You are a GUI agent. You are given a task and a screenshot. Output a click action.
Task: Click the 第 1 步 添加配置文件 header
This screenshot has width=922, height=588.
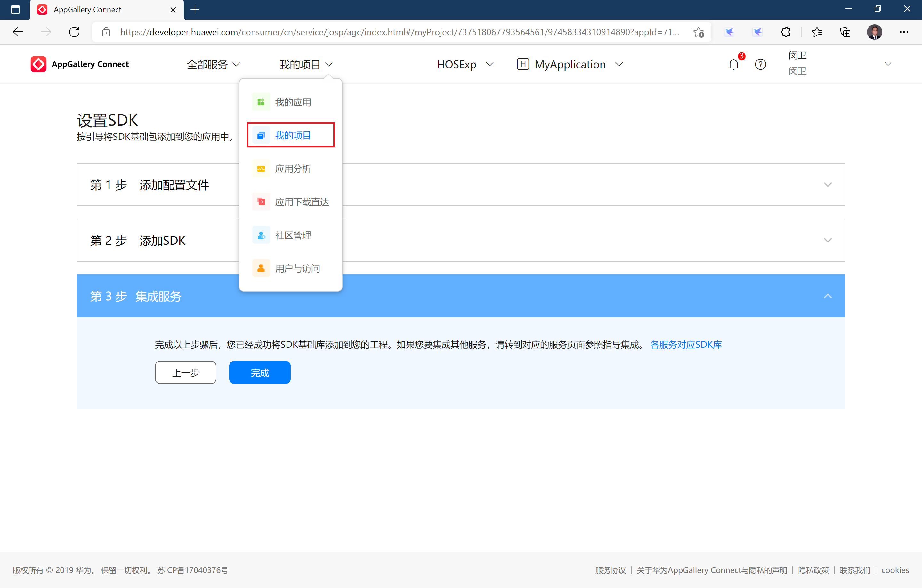(x=461, y=185)
